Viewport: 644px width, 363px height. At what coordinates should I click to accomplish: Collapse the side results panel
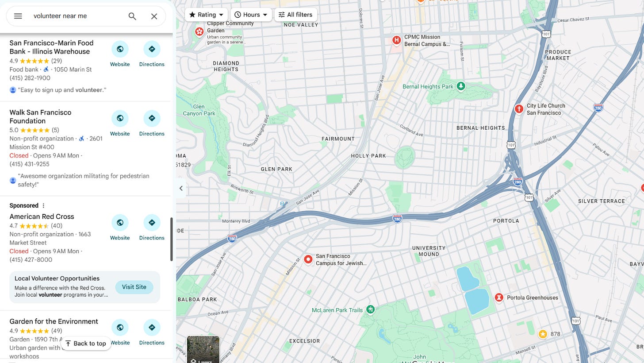click(x=181, y=188)
